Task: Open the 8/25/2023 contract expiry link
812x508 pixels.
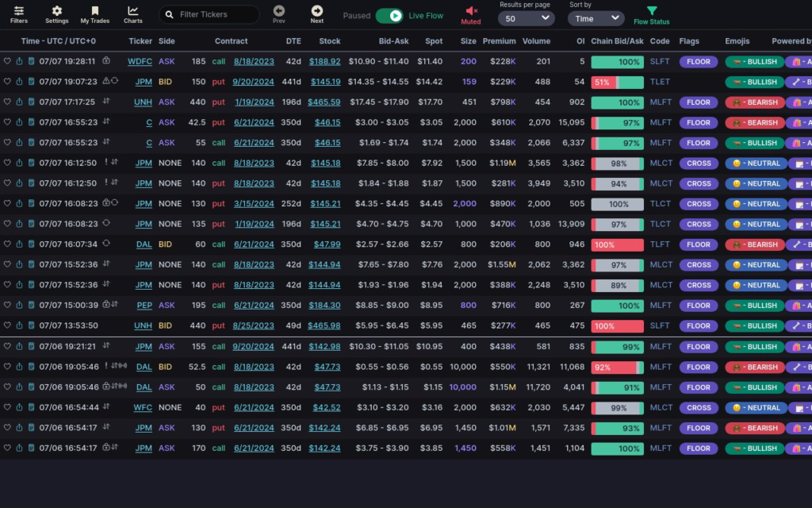Action: 253,325
